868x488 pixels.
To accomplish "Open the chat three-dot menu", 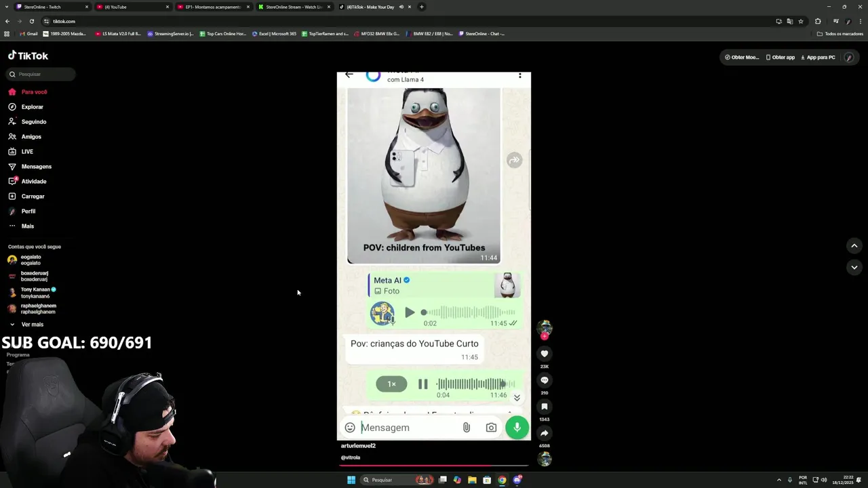I will coord(520,75).
